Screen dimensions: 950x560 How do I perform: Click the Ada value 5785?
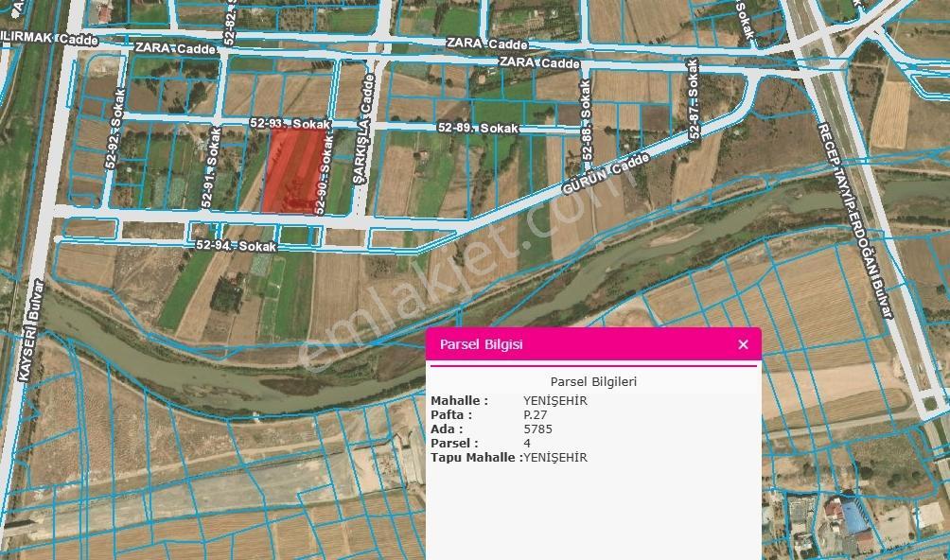pos(538,429)
